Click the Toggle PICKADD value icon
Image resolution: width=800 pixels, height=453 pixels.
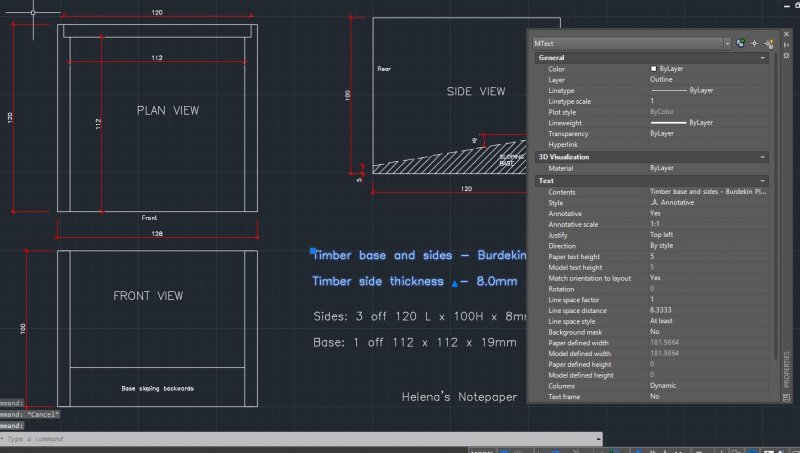tap(740, 44)
